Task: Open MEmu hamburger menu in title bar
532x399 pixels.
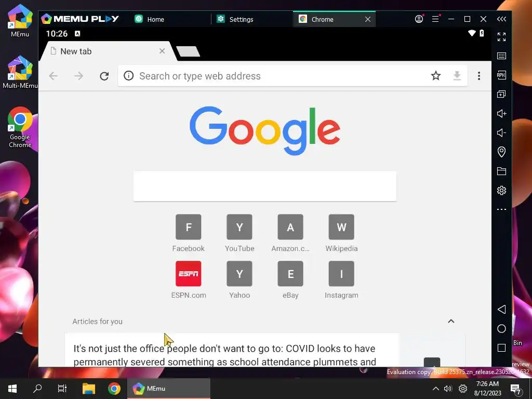Action: pos(436,19)
